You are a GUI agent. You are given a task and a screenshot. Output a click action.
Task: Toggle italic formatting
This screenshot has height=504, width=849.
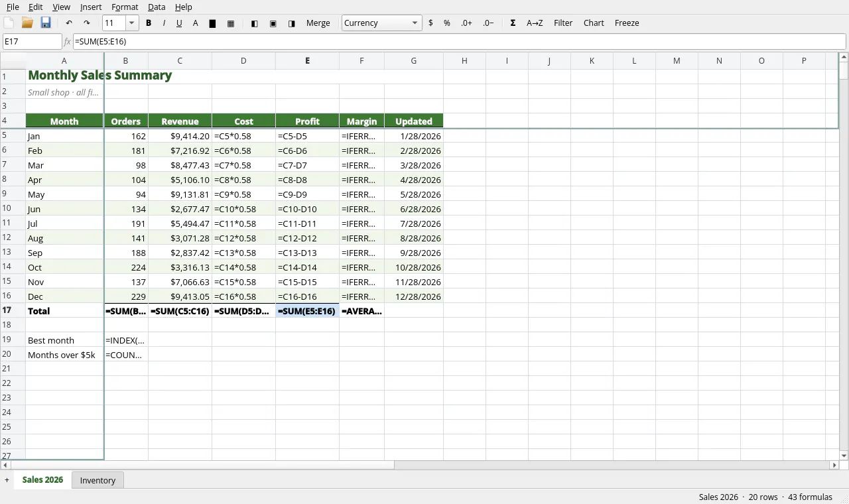(x=164, y=23)
